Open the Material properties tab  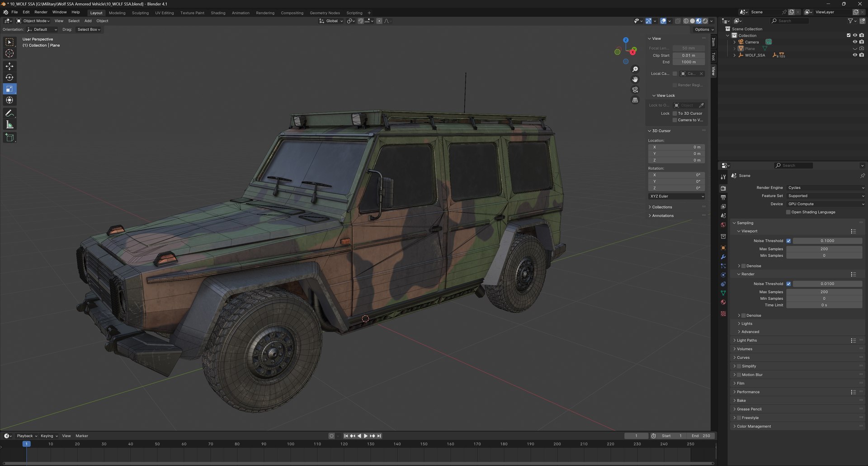(723, 302)
